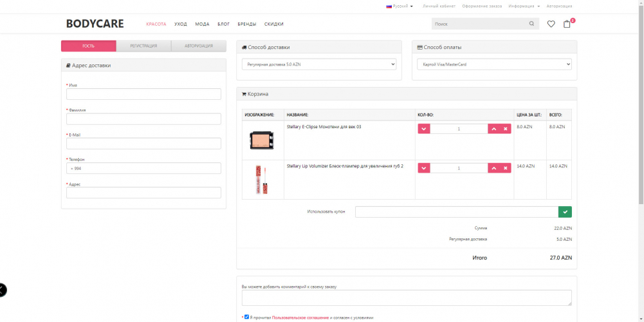Click quantity field of Stellary Lip Volumizer
The width and height of the screenshot is (644, 322).
[x=459, y=168]
